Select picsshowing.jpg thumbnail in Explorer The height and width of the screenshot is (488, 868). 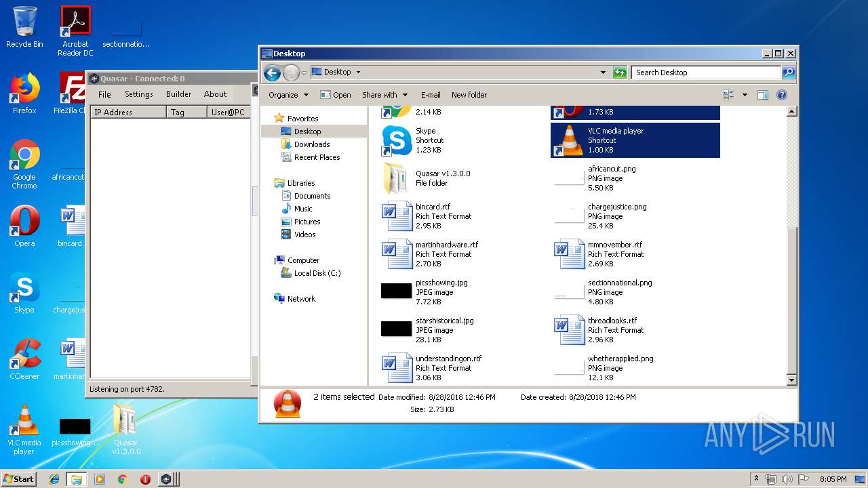tap(397, 291)
